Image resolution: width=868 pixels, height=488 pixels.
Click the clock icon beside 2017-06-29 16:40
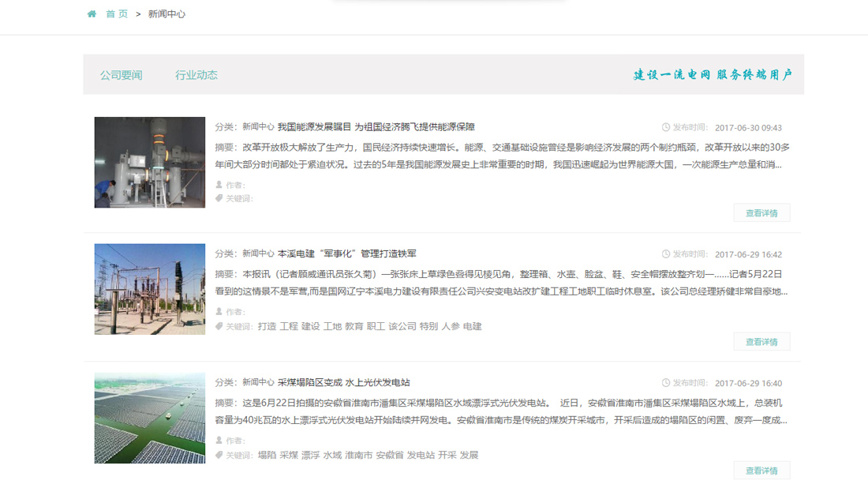(666, 383)
